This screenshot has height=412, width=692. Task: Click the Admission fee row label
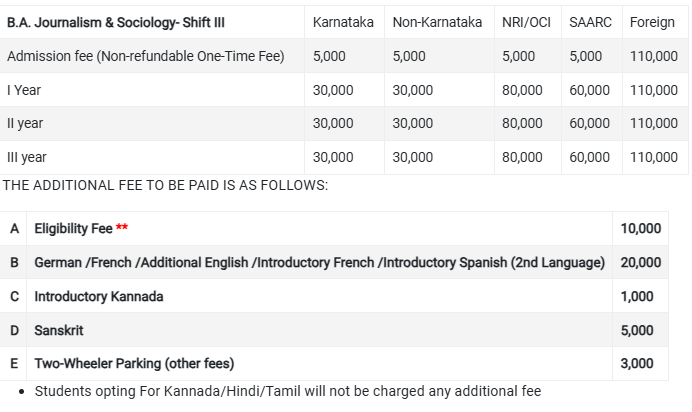point(146,56)
